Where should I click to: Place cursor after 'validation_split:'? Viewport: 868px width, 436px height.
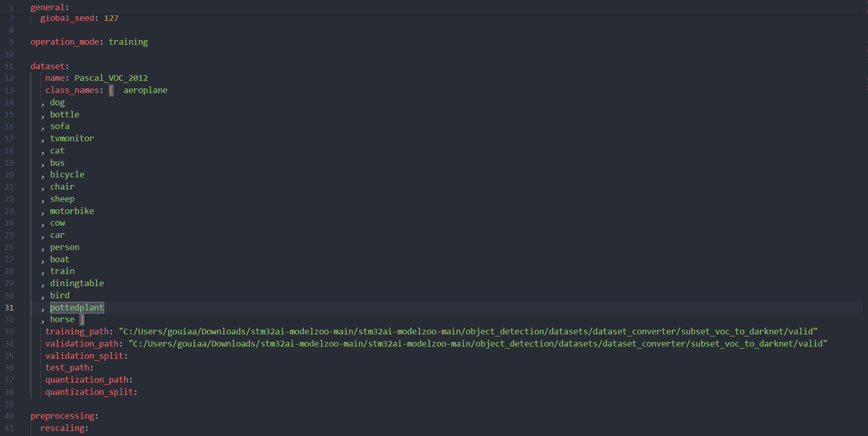[x=129, y=356]
